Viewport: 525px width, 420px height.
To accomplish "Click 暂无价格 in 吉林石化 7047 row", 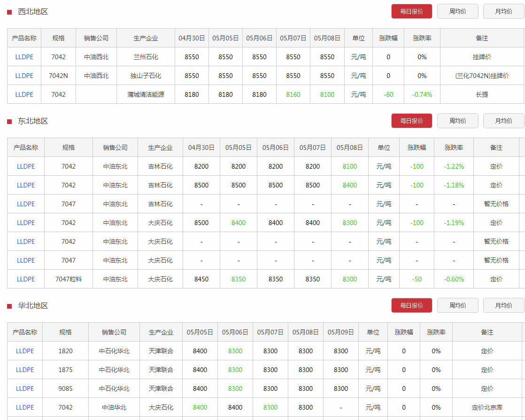I will click(496, 204).
